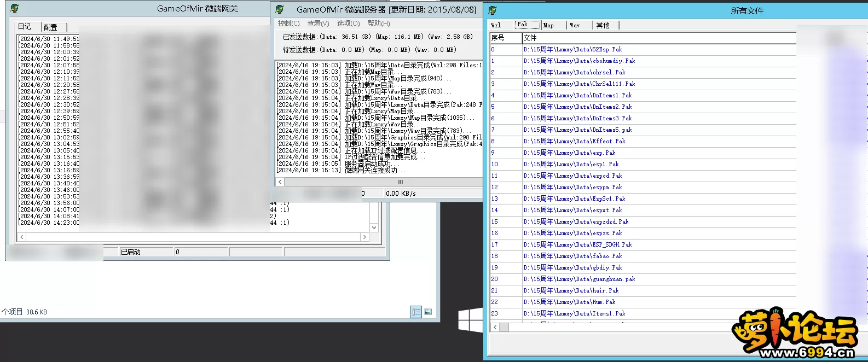Select the 52Esp.Pak file row
This screenshot has width=868, height=362.
click(643, 49)
